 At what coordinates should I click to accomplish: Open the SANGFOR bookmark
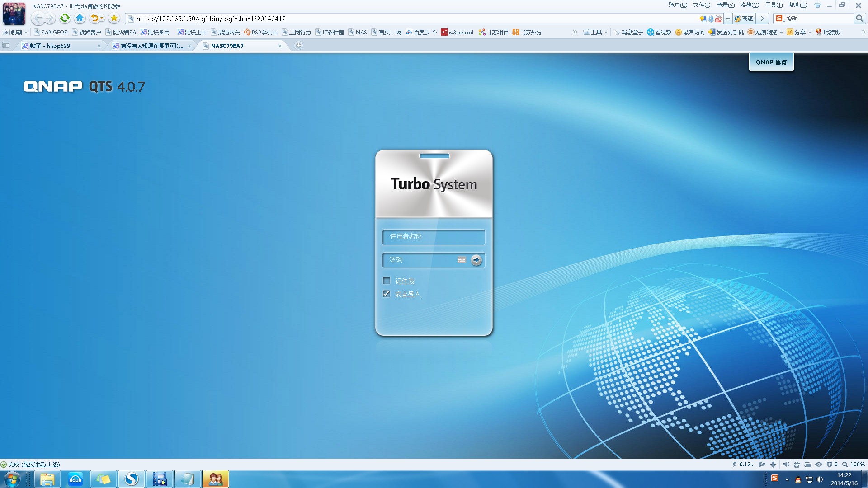click(x=51, y=33)
